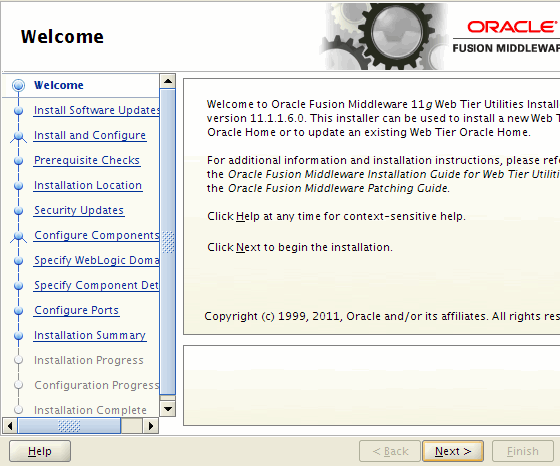Click the grayed Configuration Progress step
The image size is (560, 466).
(x=96, y=385)
